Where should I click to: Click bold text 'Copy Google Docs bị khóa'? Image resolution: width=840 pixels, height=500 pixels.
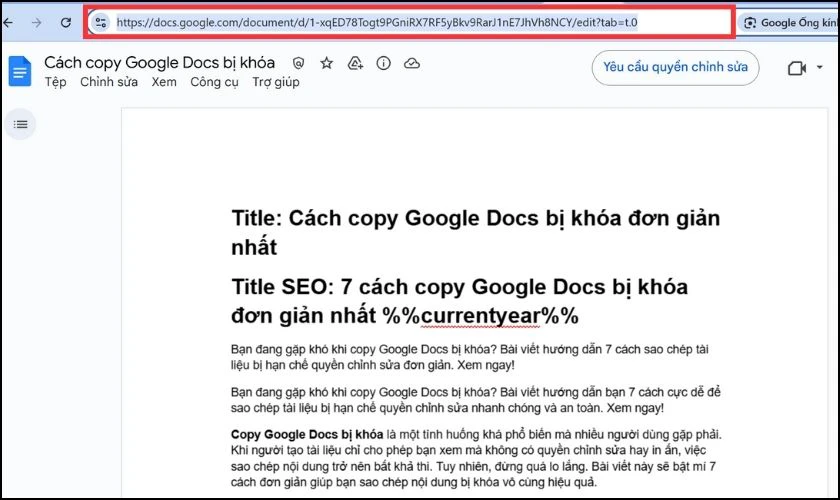click(307, 434)
